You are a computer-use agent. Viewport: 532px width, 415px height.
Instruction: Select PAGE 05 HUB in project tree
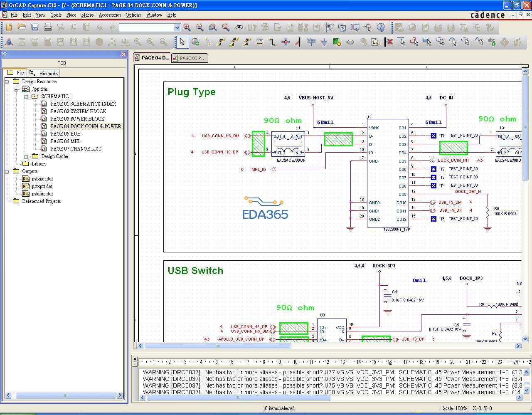click(x=65, y=134)
